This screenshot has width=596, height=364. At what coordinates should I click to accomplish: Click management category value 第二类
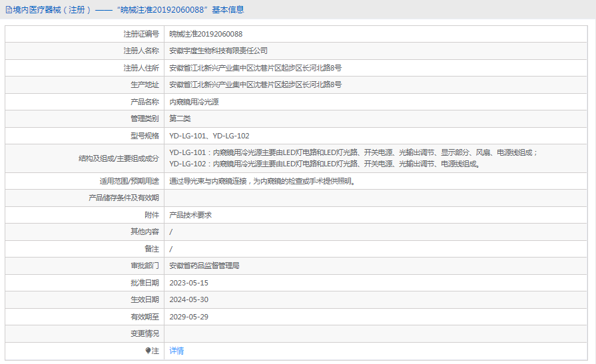180,118
